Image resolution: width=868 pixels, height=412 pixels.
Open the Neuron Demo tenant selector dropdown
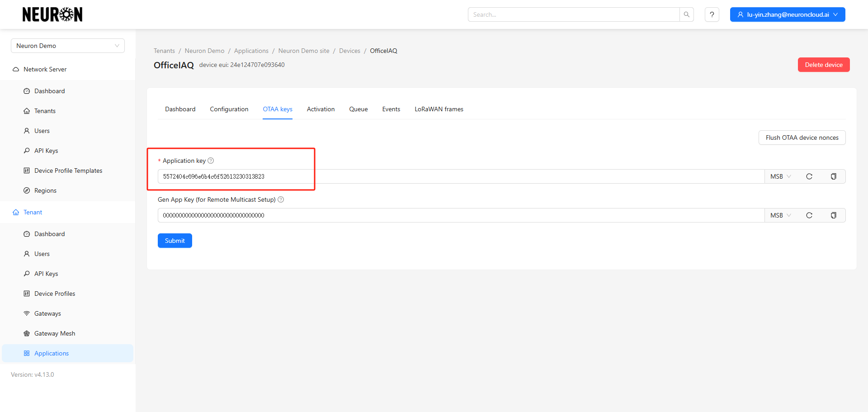68,46
